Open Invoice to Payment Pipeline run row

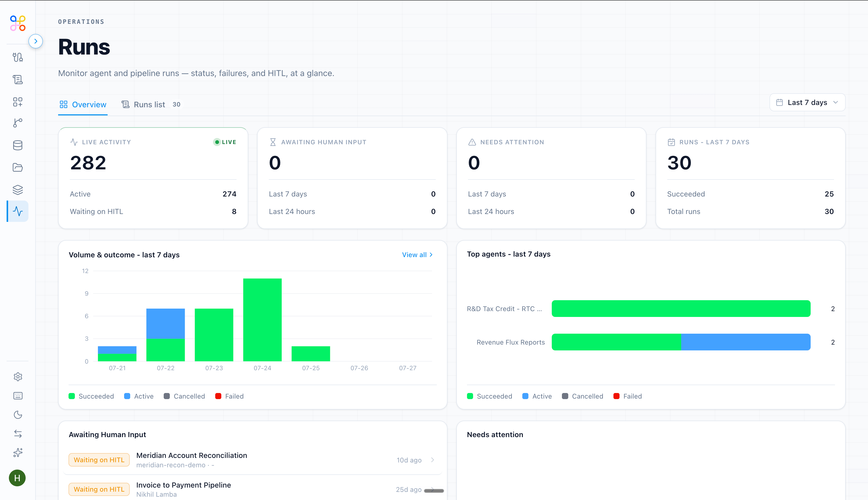pos(253,489)
